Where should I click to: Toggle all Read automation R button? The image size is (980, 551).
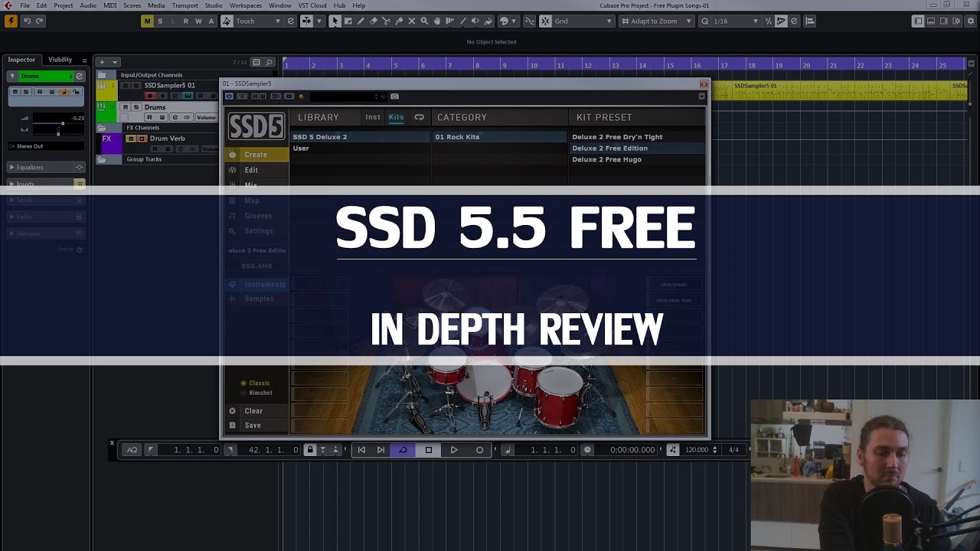point(185,21)
